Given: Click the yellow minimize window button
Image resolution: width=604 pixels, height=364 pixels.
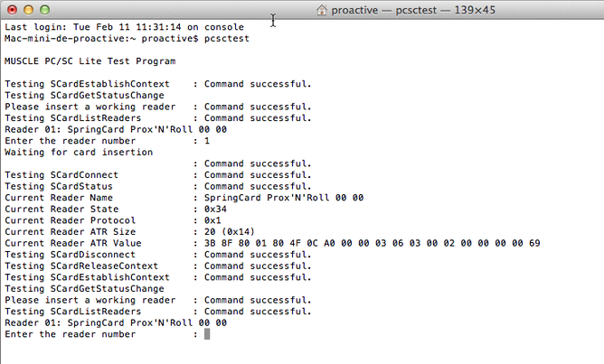Looking at the screenshot, I should 29,10.
